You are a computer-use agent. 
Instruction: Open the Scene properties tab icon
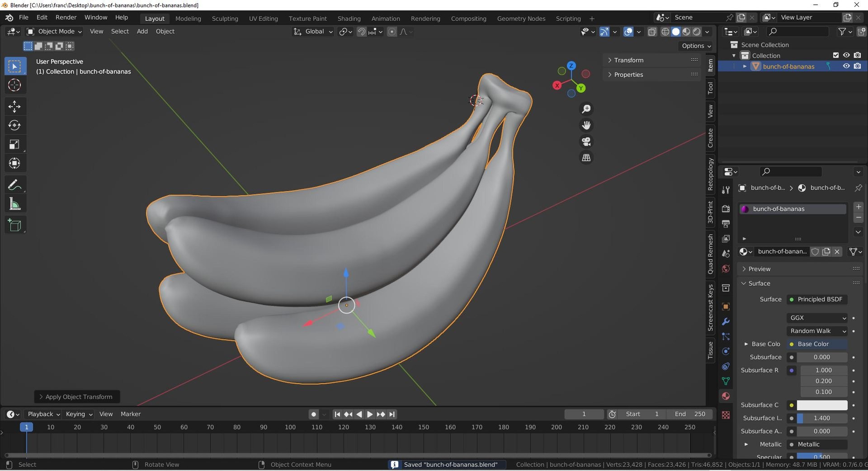click(x=726, y=254)
